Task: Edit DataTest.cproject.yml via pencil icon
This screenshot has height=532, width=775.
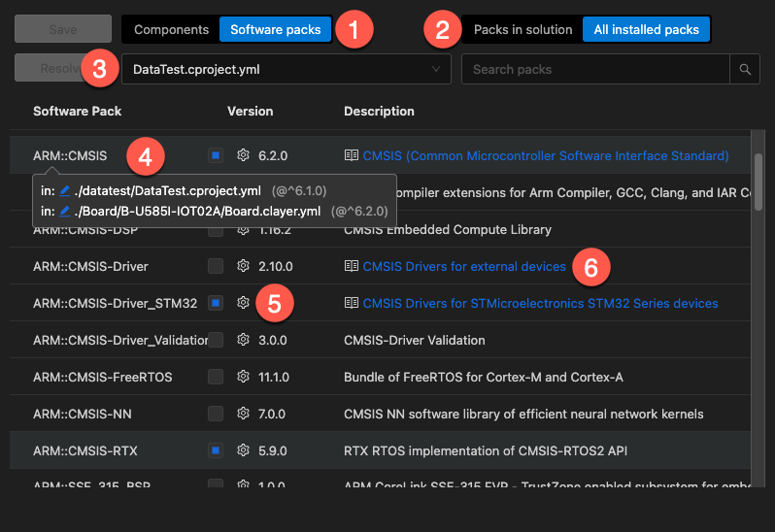Action: click(65, 190)
